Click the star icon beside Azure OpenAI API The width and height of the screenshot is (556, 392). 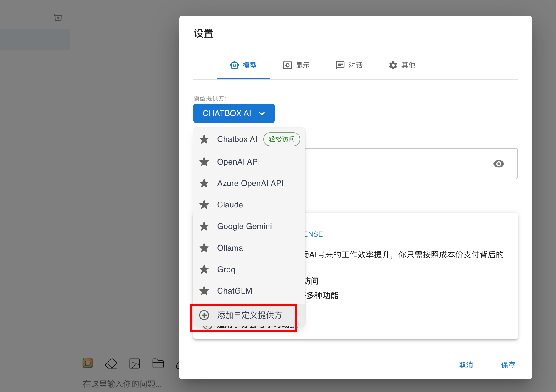point(204,183)
